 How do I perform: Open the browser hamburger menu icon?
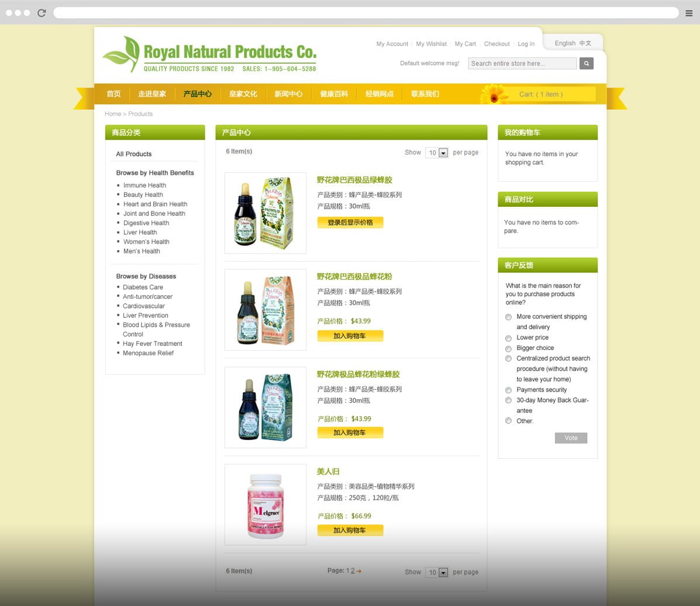tap(689, 13)
